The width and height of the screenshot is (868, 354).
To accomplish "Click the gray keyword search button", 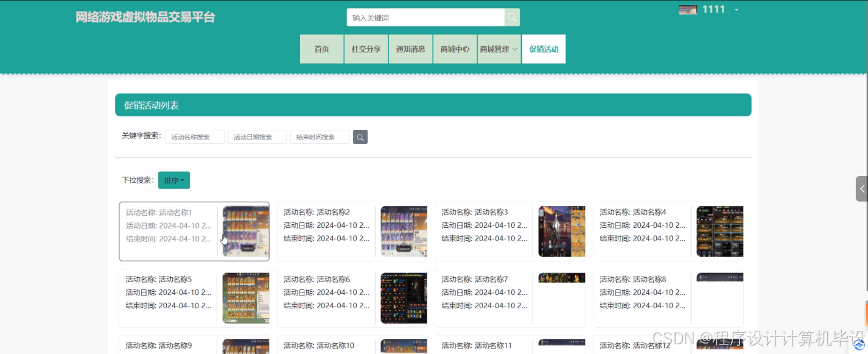I will pyautogui.click(x=360, y=137).
